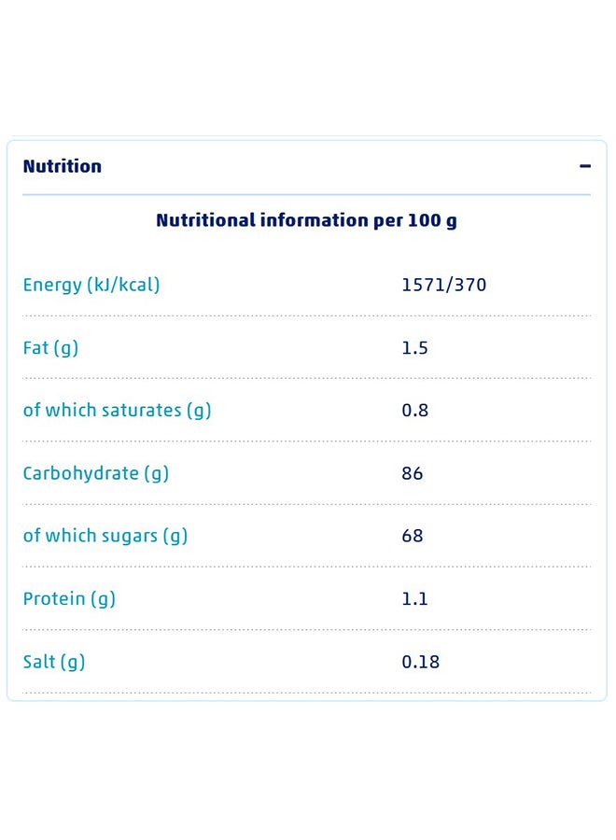
Task: Select the carbohydrate value 86
Action: tap(413, 473)
